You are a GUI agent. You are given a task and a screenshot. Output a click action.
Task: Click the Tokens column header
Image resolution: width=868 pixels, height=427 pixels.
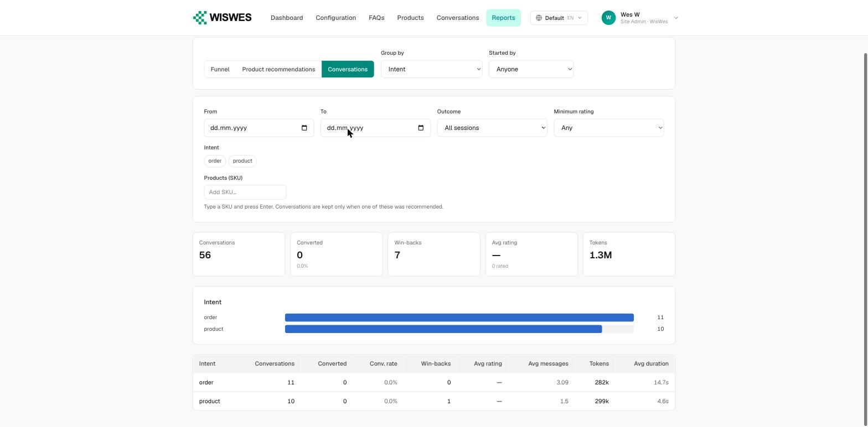coord(599,363)
